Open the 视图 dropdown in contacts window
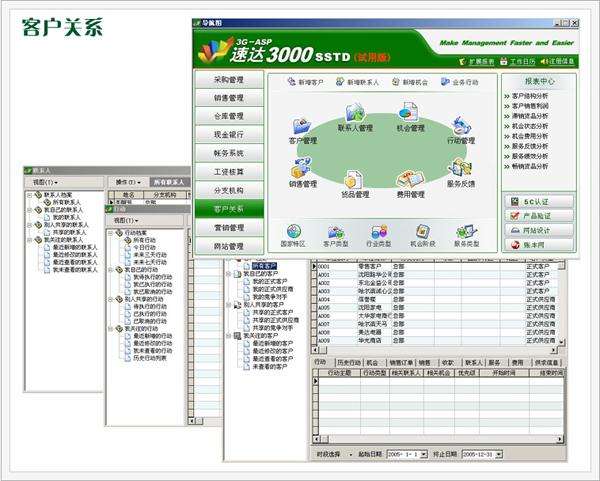600x481 pixels. 45,182
